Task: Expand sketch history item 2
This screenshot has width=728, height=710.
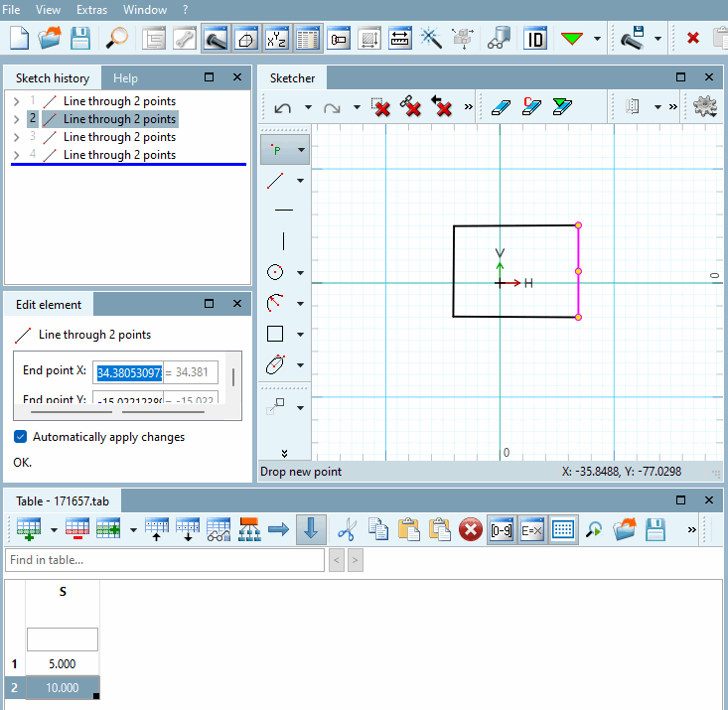Action: [x=16, y=119]
